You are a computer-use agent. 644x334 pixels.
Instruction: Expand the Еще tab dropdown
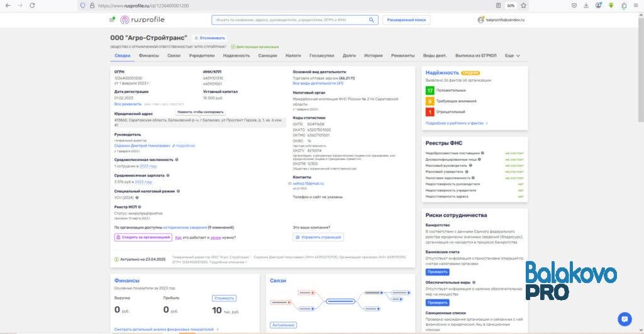pos(512,55)
